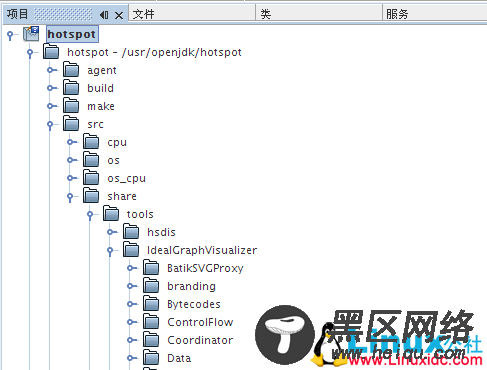Switch to the 文件 tab
The height and width of the screenshot is (370, 487).
[192, 14]
